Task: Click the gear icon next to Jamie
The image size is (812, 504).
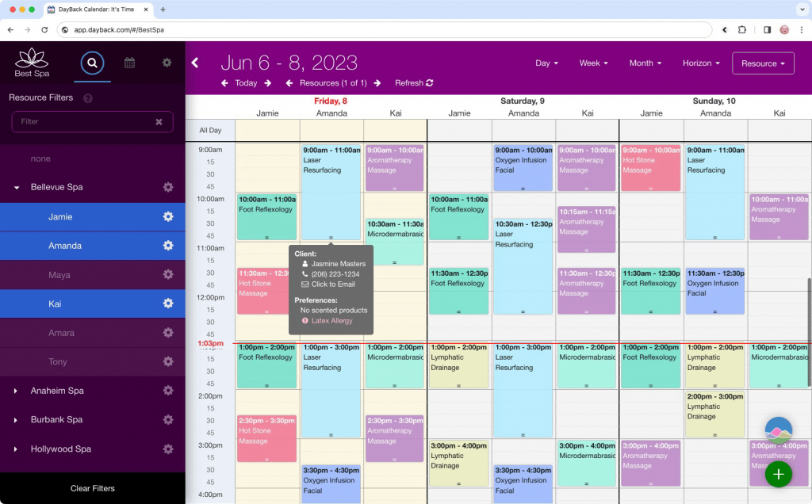Action: [167, 216]
